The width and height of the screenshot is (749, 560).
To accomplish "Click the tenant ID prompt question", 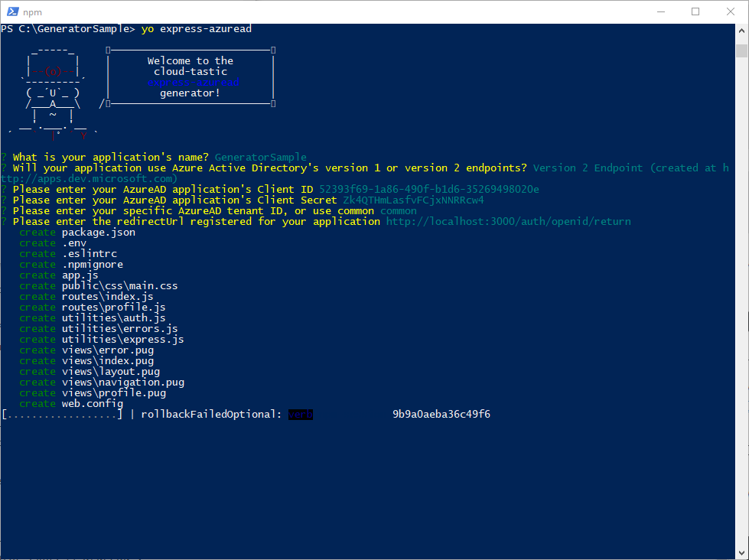I will tap(194, 211).
